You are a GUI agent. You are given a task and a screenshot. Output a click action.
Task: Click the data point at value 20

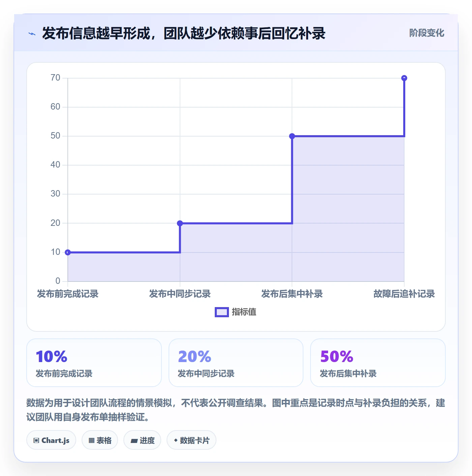click(x=180, y=223)
